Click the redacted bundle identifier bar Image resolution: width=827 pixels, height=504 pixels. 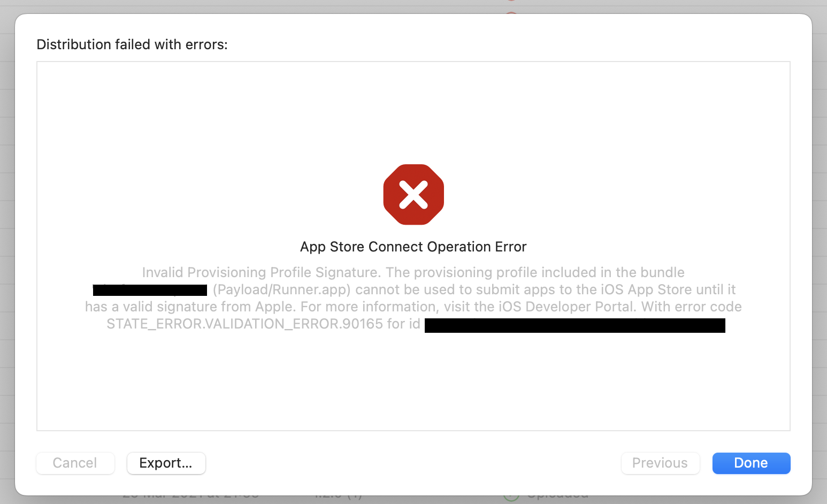coord(149,290)
